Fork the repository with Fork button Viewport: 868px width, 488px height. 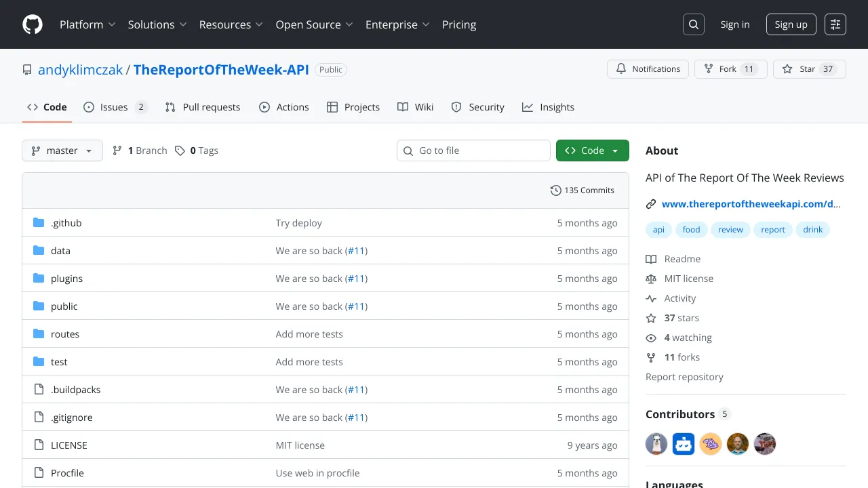point(731,69)
